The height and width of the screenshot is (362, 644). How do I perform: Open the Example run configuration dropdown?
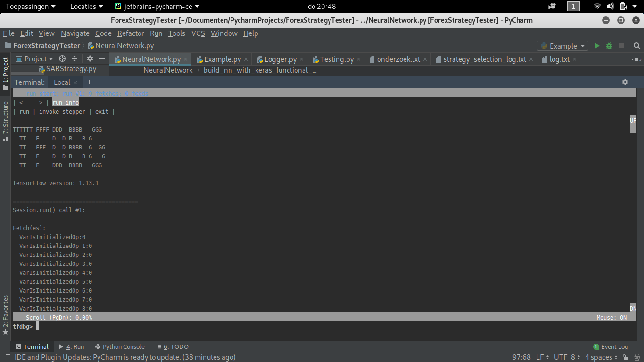pos(562,46)
